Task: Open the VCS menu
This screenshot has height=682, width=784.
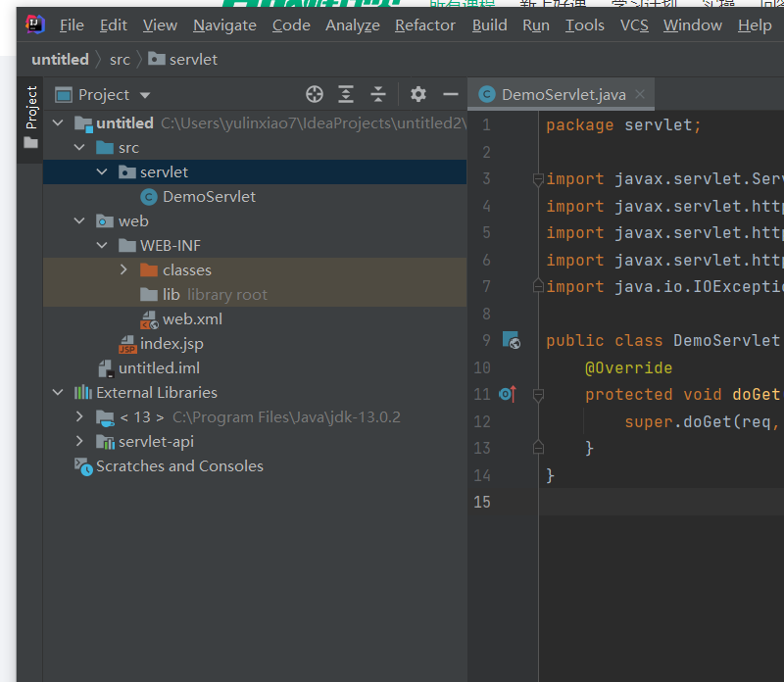Action: [634, 25]
